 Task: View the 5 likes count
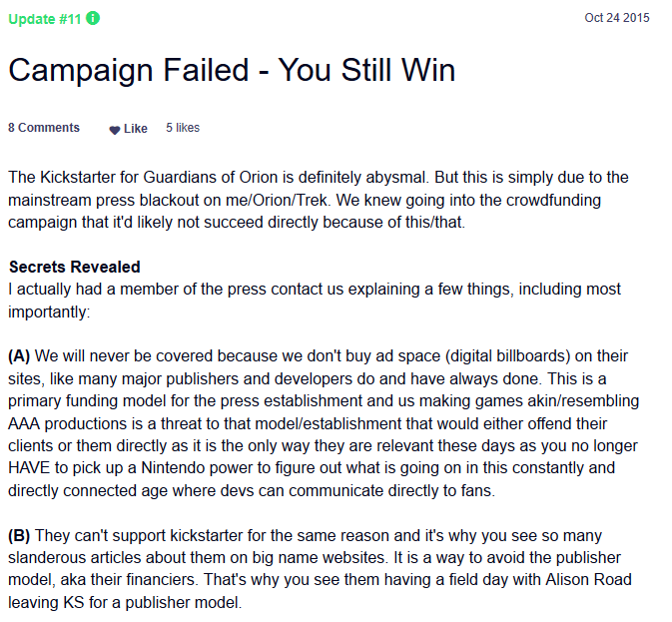183,128
